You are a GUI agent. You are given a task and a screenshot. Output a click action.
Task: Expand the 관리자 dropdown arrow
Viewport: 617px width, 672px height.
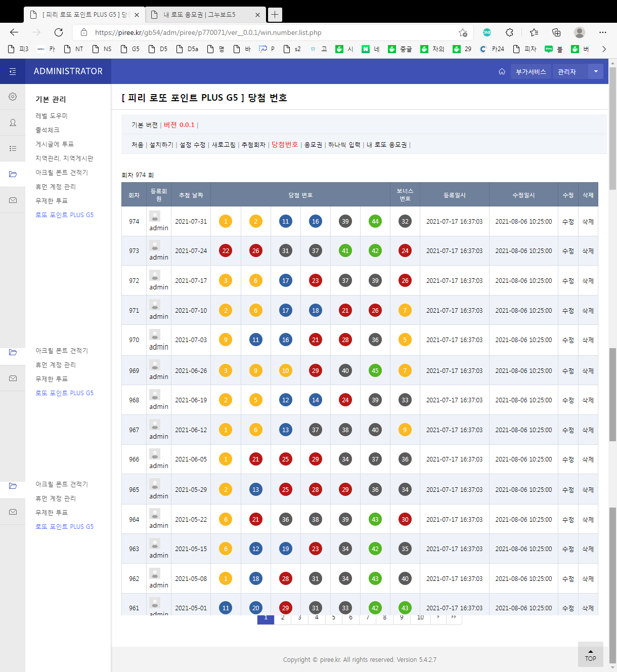tap(596, 71)
